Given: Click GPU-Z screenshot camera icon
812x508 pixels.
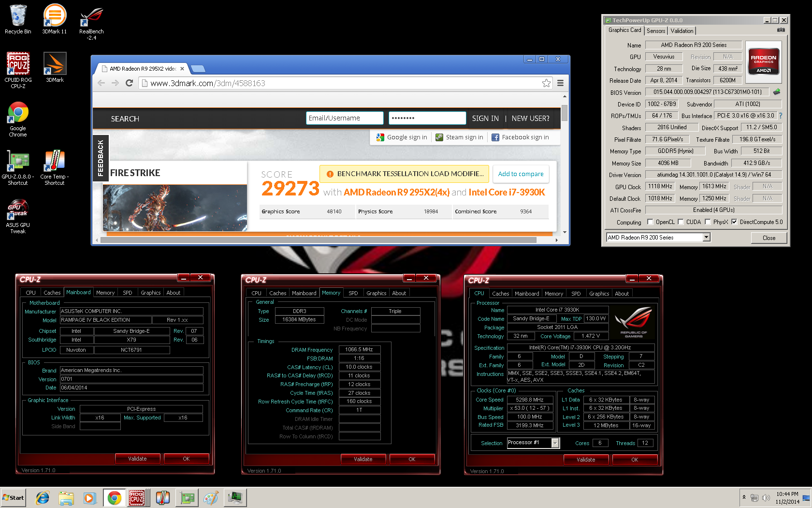Looking at the screenshot, I should (781, 30).
